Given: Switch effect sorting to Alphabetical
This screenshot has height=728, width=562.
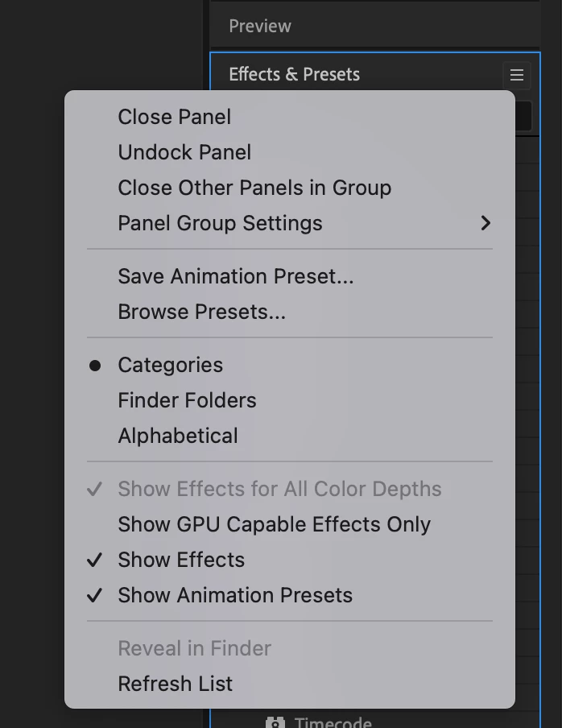Looking at the screenshot, I should [x=178, y=436].
